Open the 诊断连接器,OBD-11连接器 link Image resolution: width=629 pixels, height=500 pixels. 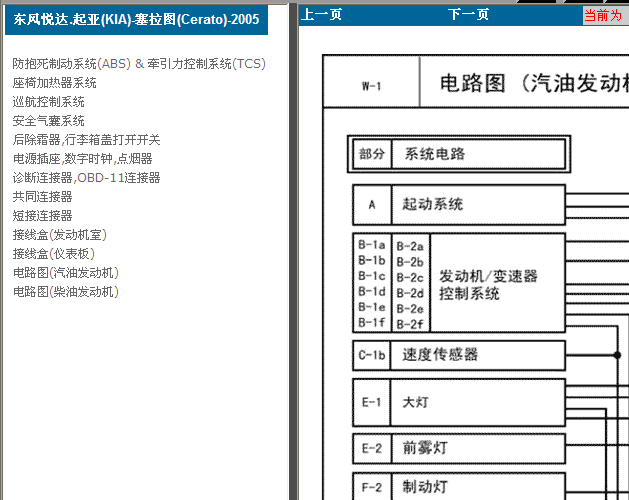(86, 178)
